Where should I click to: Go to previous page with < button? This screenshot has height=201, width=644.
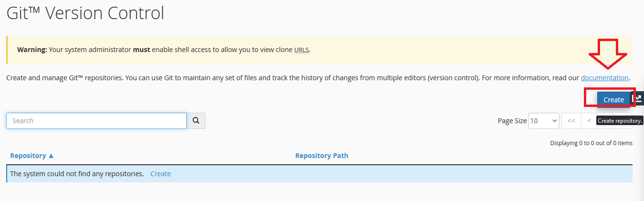click(589, 121)
